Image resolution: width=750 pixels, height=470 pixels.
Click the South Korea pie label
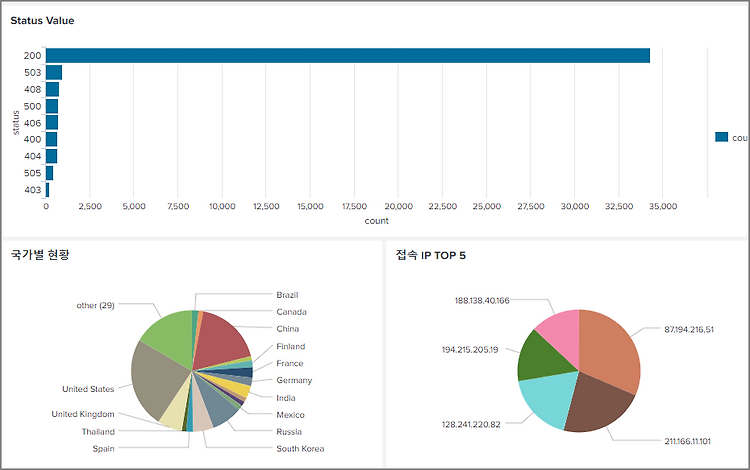[x=300, y=448]
